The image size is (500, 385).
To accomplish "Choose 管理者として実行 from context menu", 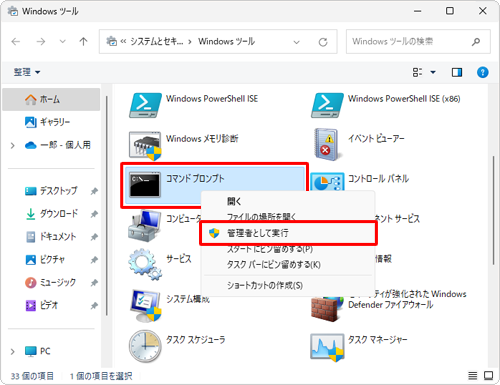I will (288, 233).
